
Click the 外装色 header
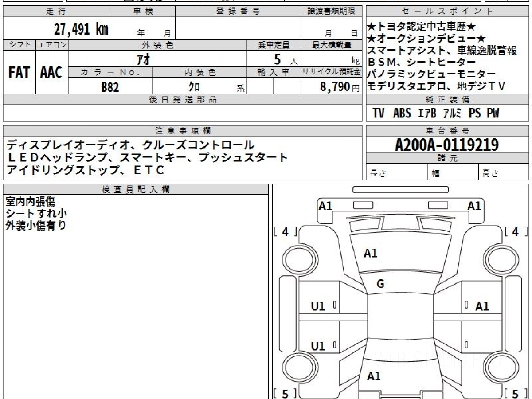click(157, 45)
